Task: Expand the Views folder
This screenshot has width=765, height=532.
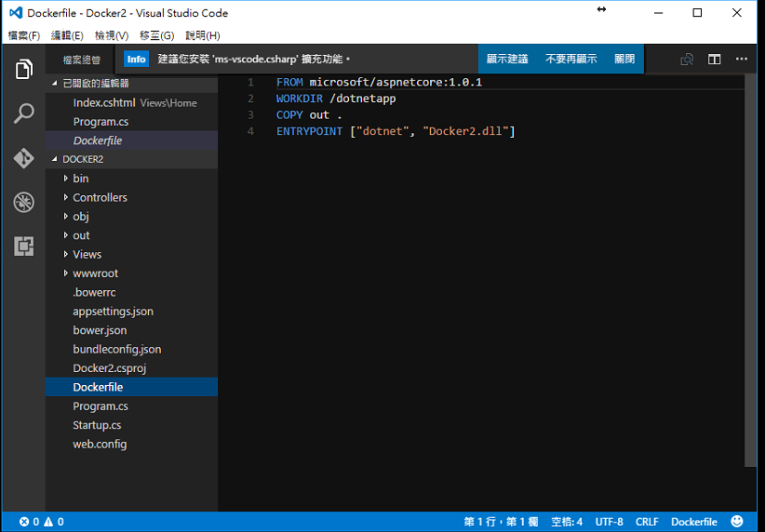Action: 65,254
